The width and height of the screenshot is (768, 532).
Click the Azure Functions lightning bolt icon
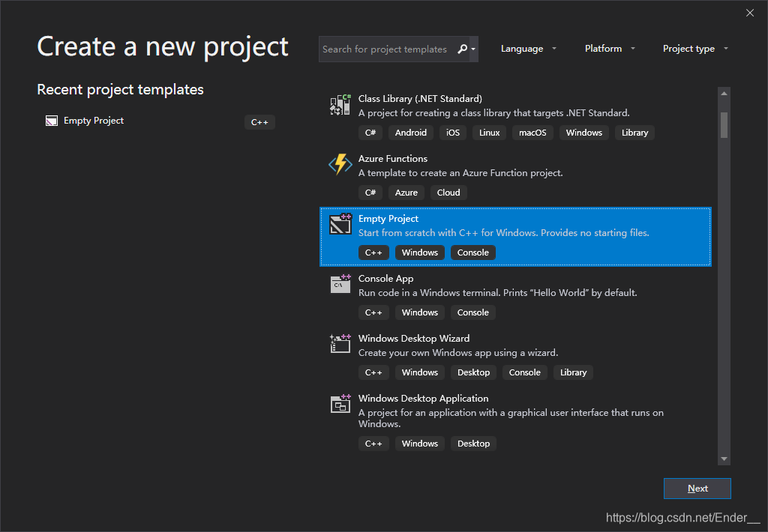(x=340, y=164)
